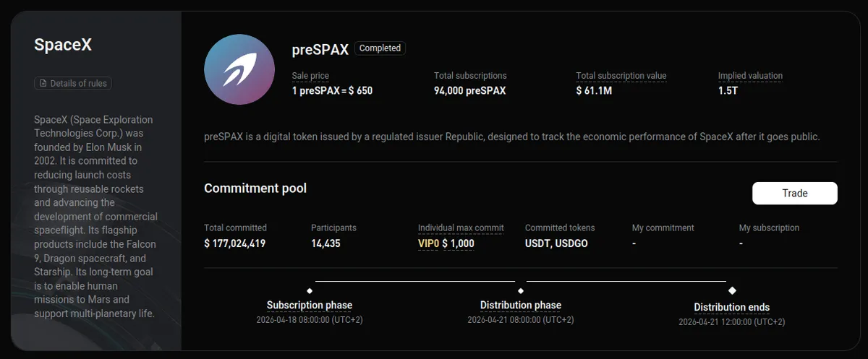Click the preSPAX rocket logo
Screen dimensions: 868x359
(239, 70)
